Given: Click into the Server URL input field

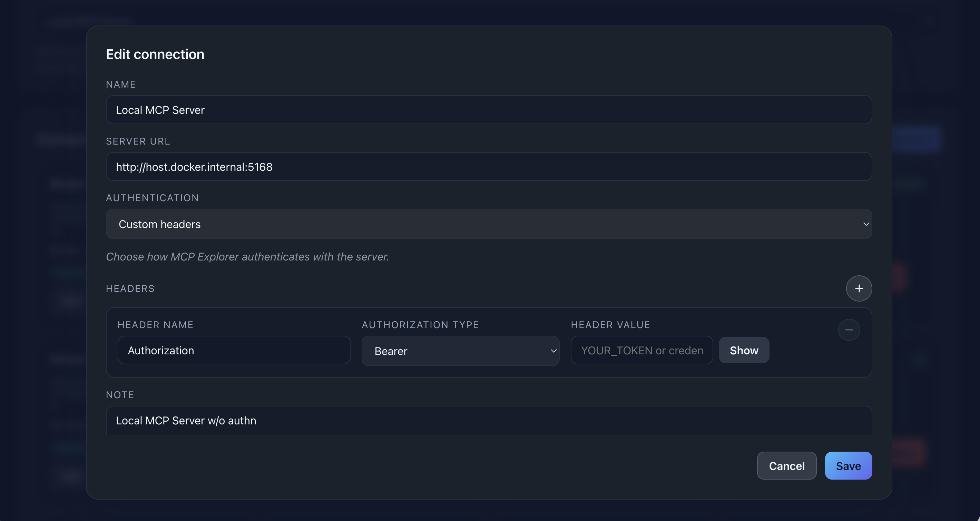Looking at the screenshot, I should 489,167.
